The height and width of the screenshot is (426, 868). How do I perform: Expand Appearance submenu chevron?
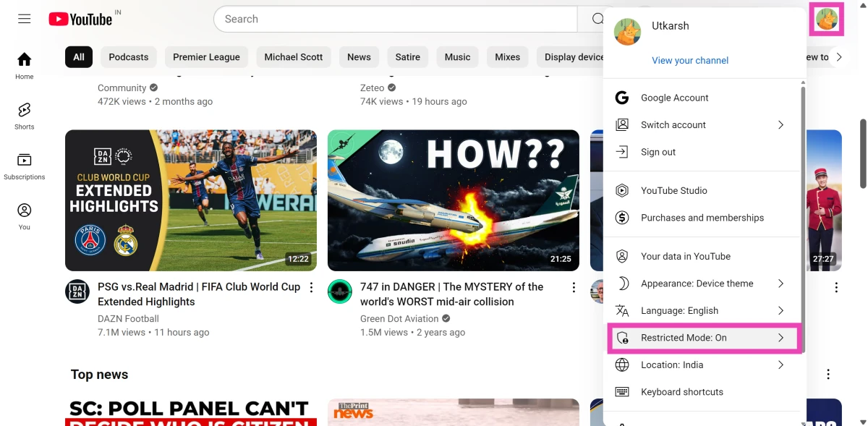[x=780, y=284]
